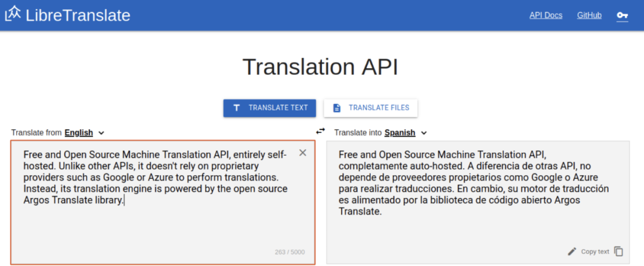Click the Translation API heading
The width and height of the screenshot is (644, 266).
tap(320, 67)
